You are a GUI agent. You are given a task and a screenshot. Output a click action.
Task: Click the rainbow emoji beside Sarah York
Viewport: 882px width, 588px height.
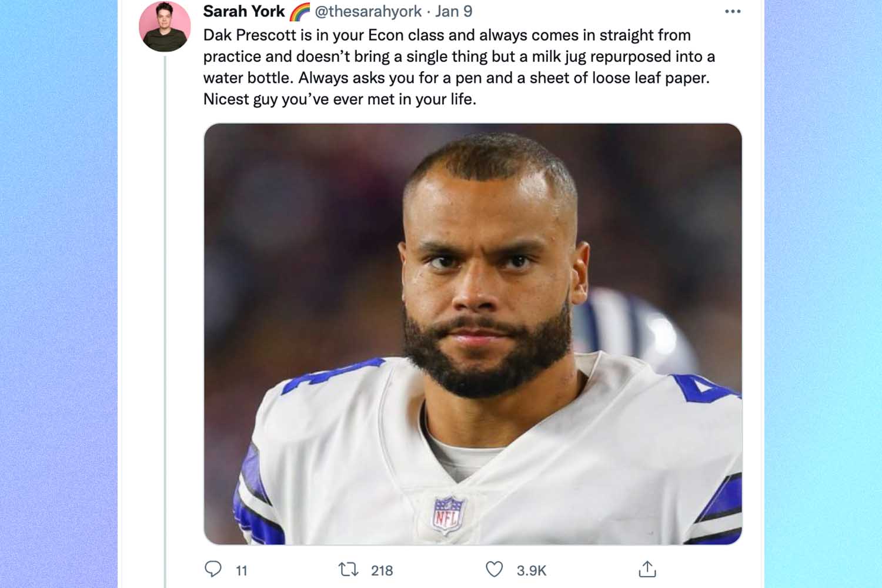point(300,12)
